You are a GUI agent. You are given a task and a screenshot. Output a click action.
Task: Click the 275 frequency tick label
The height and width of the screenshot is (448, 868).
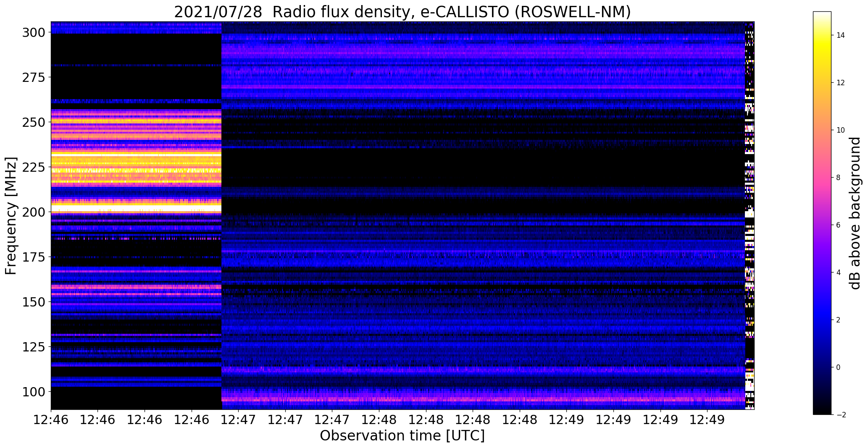click(x=34, y=77)
